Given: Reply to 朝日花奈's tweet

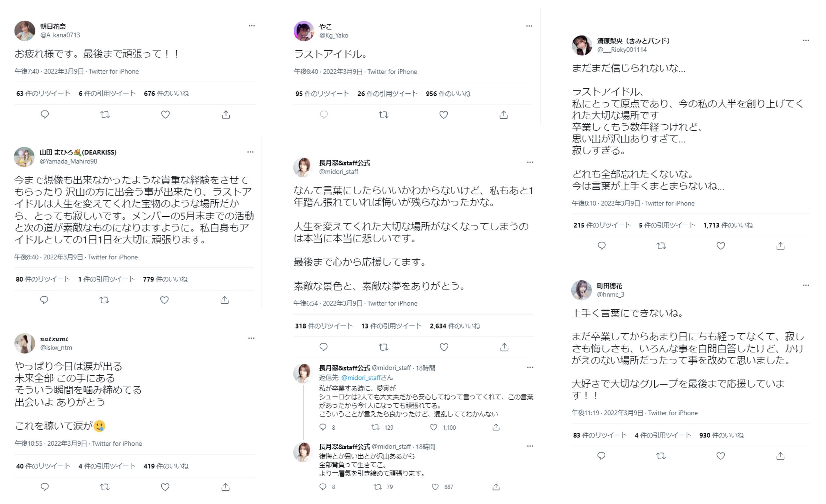Looking at the screenshot, I should tap(45, 115).
